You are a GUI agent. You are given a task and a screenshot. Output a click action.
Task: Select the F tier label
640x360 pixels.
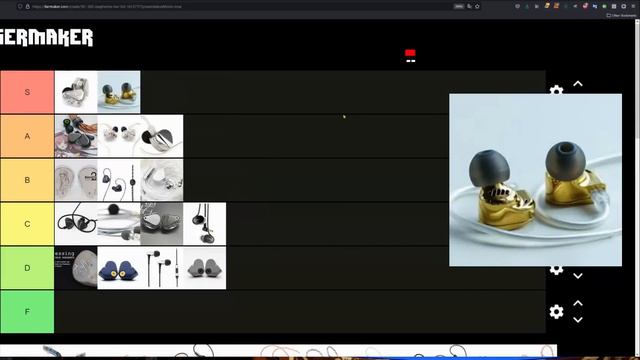pyautogui.click(x=27, y=312)
